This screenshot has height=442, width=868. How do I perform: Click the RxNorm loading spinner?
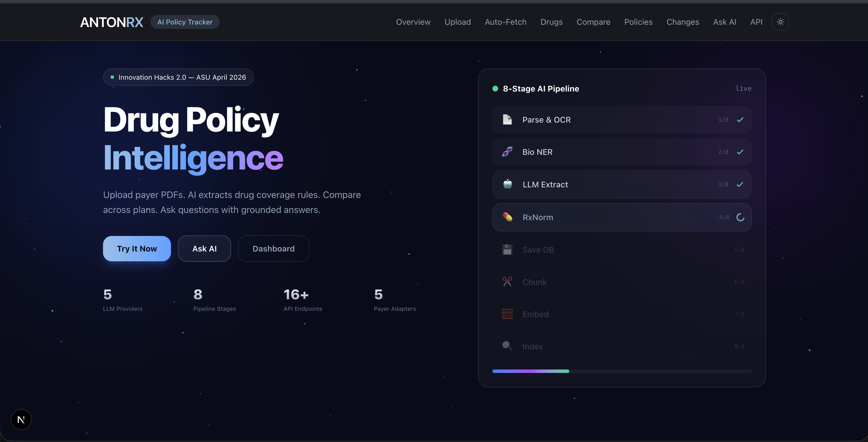740,217
